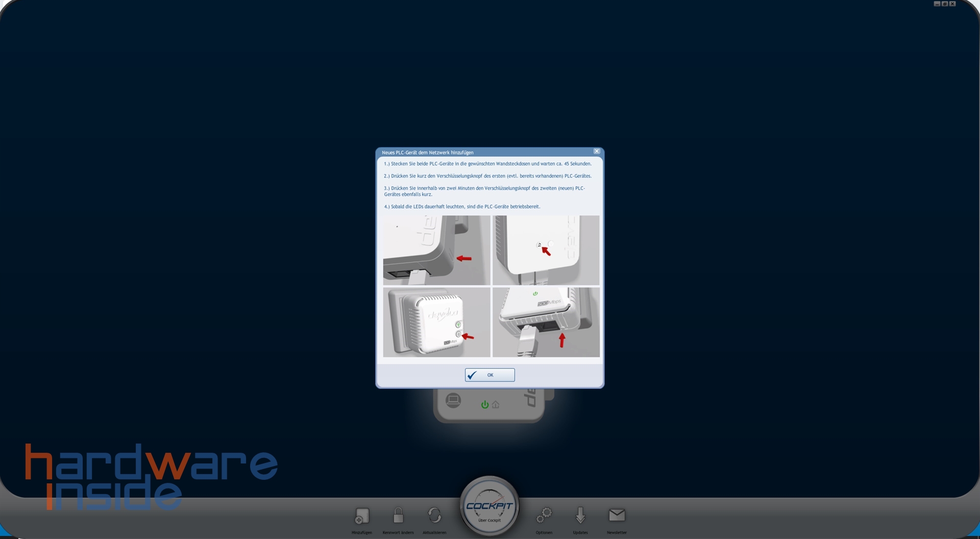Click the Updates download arrow icon
This screenshot has height=539, width=980.
pos(580,516)
